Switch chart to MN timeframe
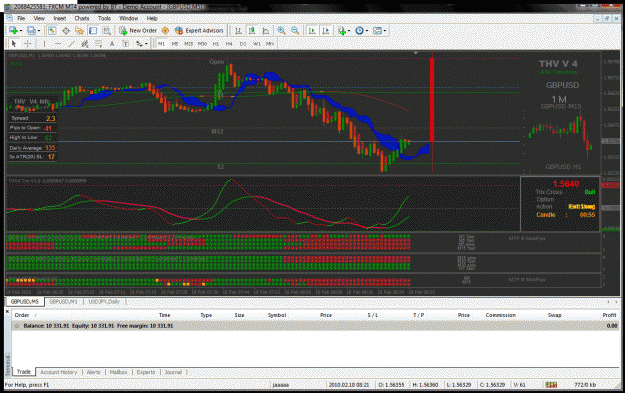The image size is (625, 393). point(270,44)
